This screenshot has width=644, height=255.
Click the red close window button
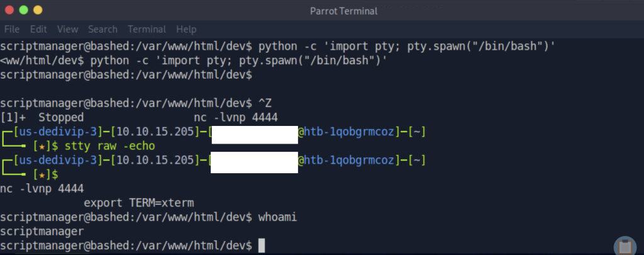click(9, 10)
